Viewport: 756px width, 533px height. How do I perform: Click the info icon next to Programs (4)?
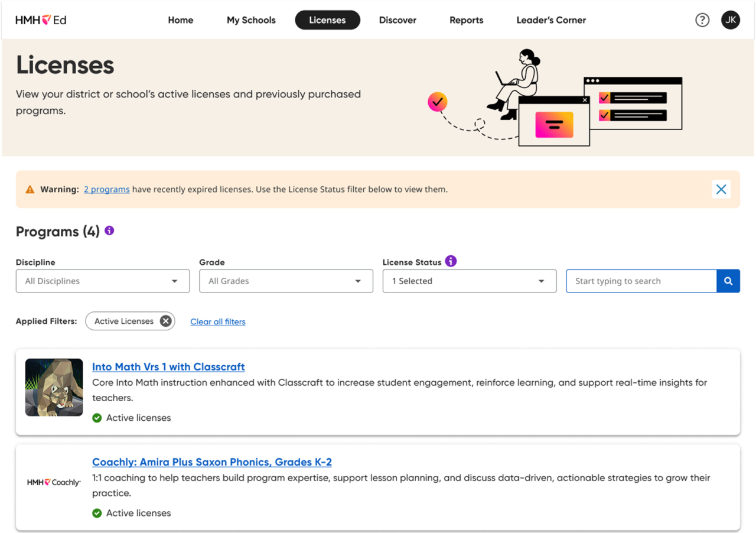coord(109,230)
